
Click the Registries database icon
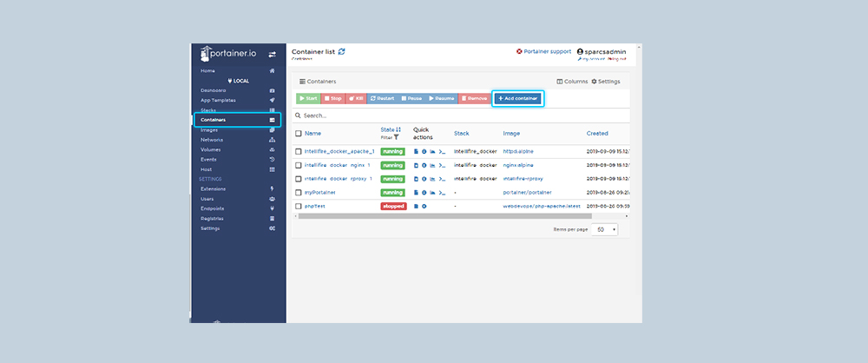272,218
